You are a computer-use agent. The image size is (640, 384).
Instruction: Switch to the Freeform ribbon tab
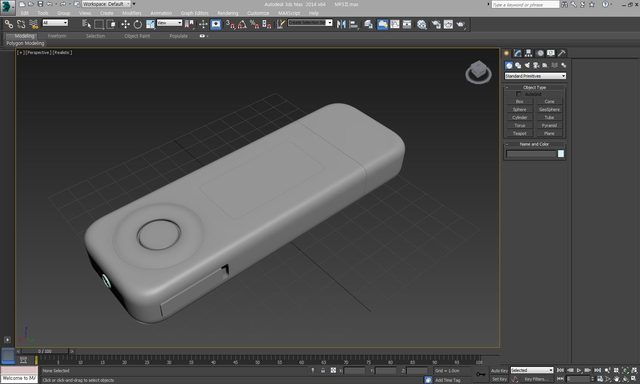tap(57, 36)
